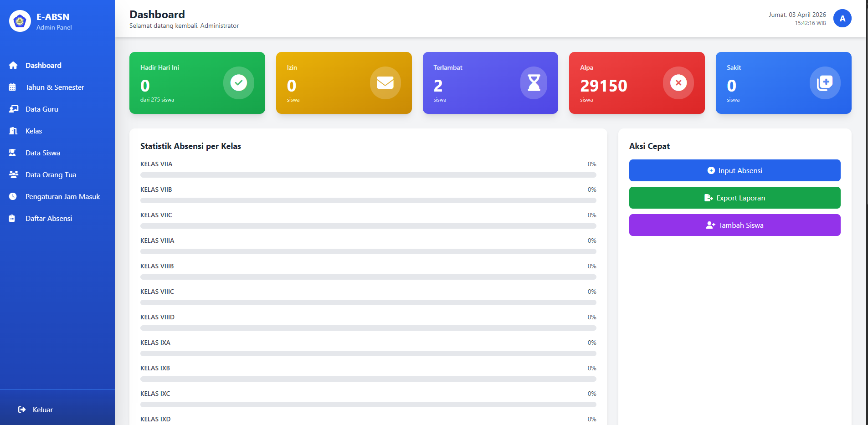868x425 pixels.
Task: Click the medical plus icon on Sakit card
Action: [x=825, y=82]
